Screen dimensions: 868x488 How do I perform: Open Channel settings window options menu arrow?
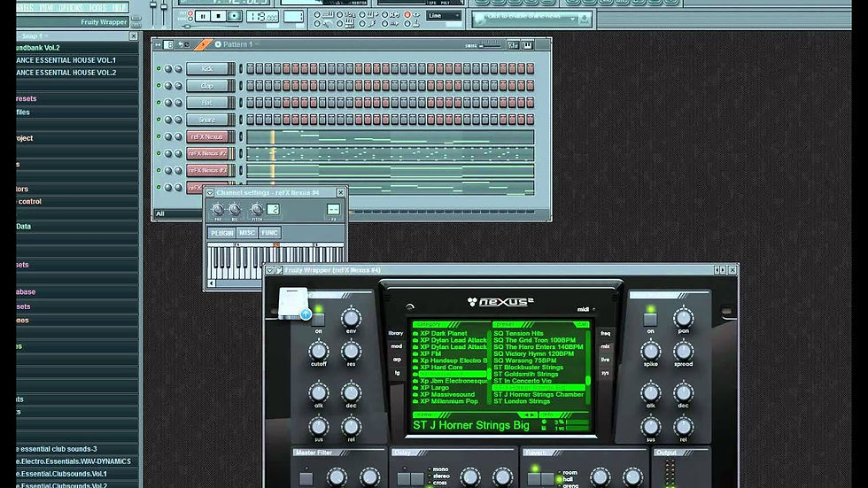tap(210, 192)
